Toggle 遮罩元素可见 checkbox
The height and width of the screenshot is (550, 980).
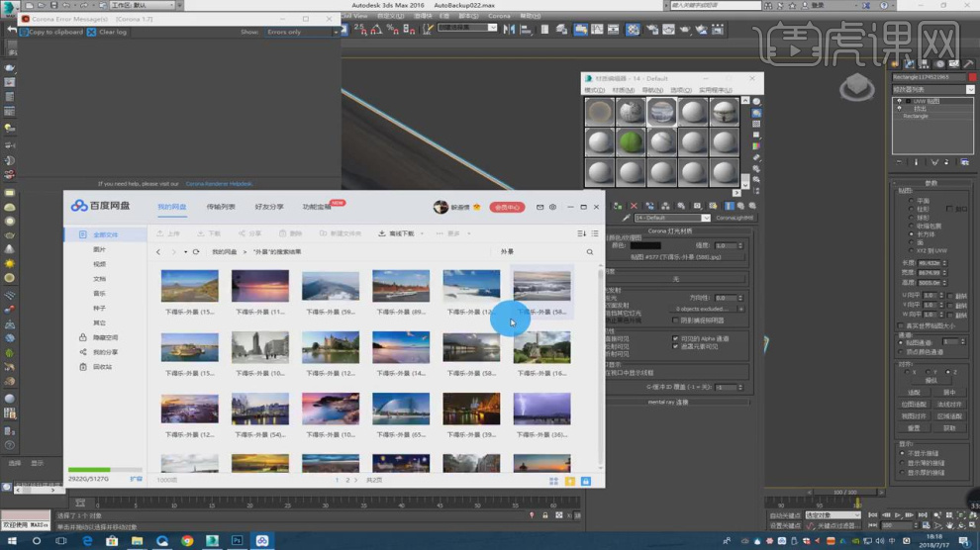676,346
